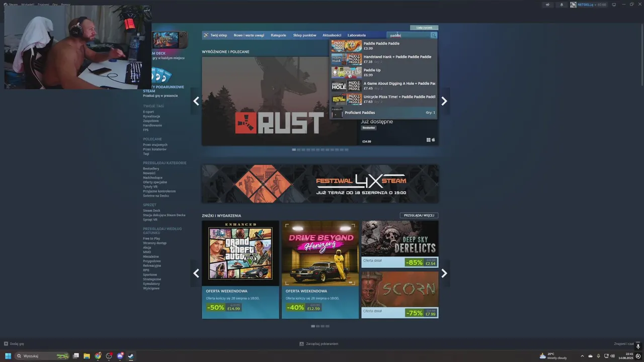
Task: Go to previous featured game with left arrow
Action: coord(196,101)
